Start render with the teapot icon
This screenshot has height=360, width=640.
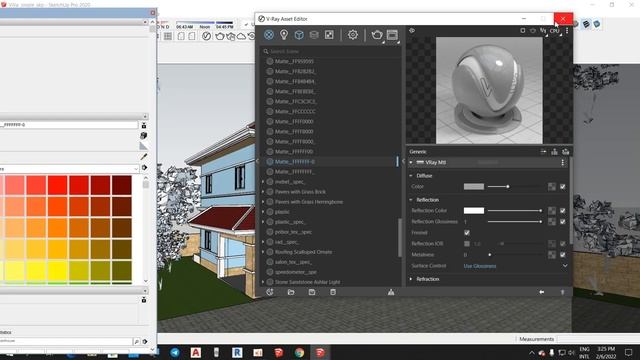377,35
